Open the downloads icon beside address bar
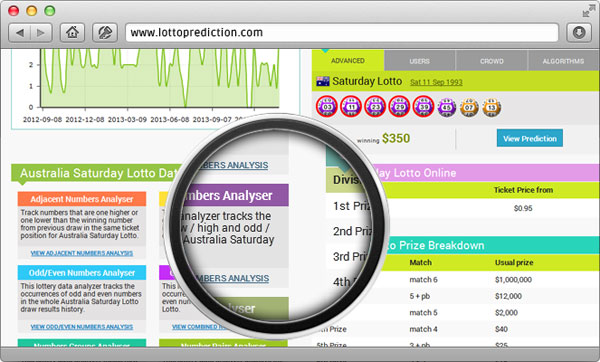 pyautogui.click(x=579, y=33)
